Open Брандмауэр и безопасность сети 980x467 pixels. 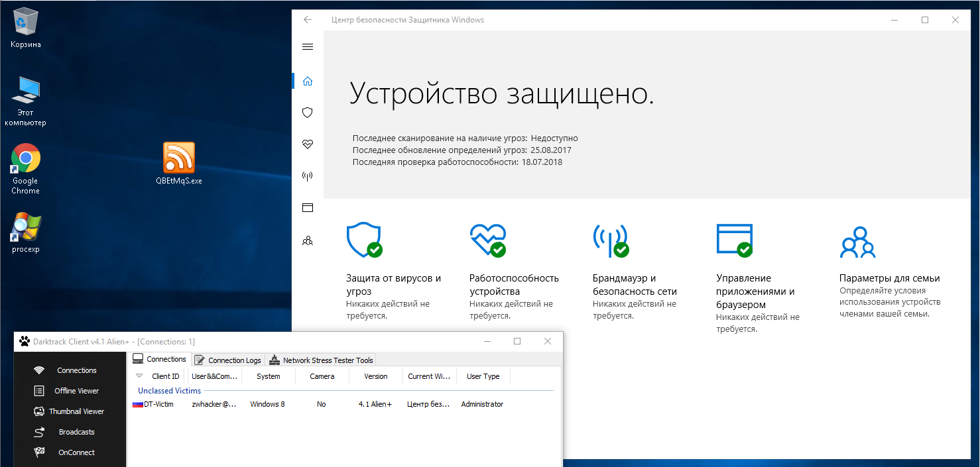[x=635, y=285]
